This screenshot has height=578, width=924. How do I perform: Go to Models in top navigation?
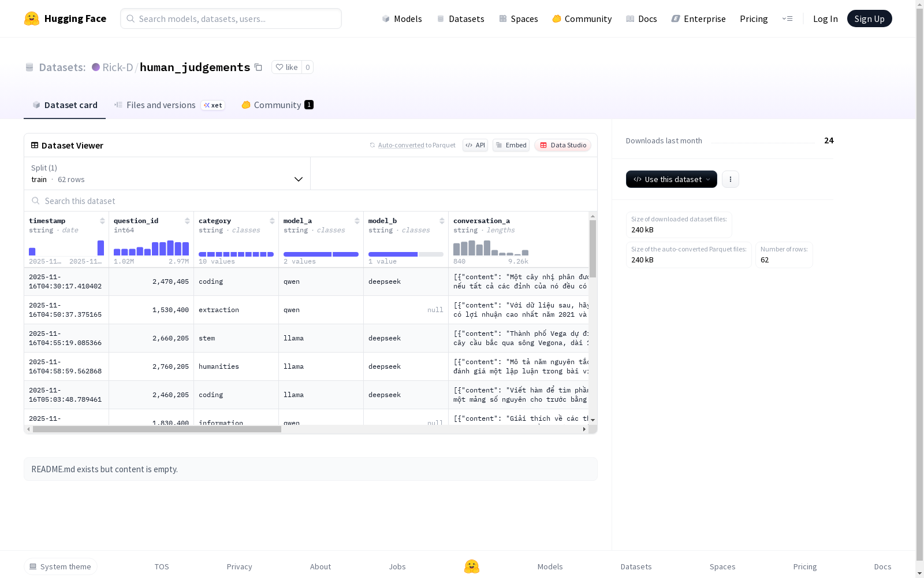point(402,18)
